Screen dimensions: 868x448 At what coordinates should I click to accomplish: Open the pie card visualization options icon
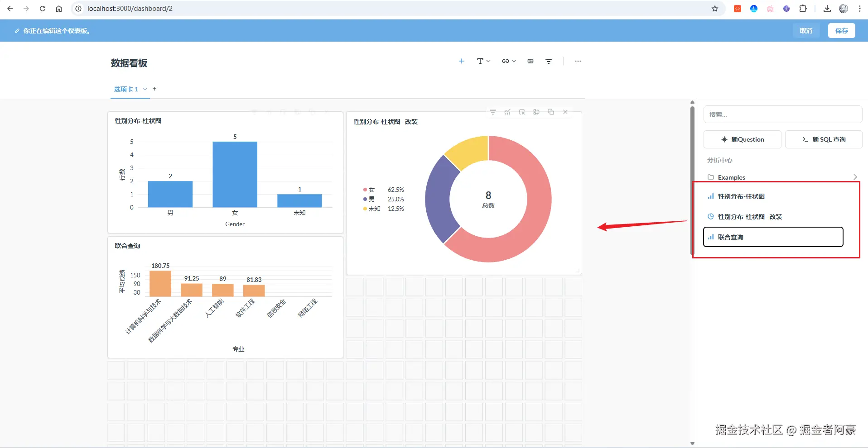507,112
